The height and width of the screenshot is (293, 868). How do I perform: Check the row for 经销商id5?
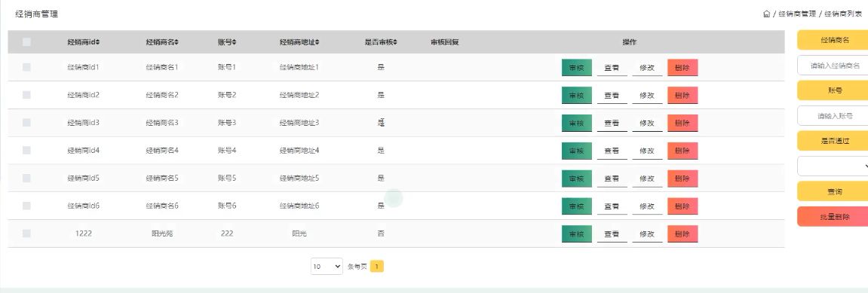26,178
